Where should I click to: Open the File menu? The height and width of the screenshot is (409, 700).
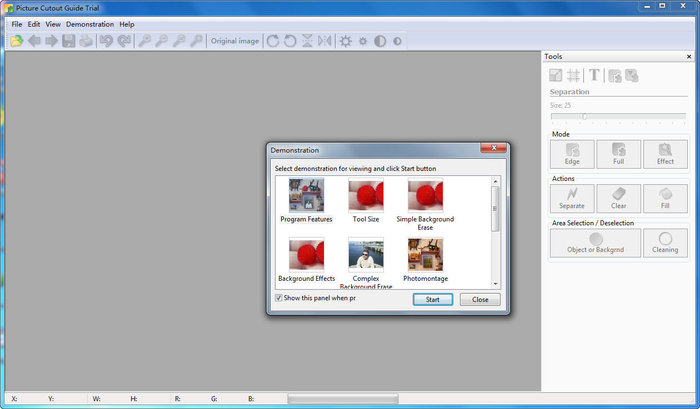(x=17, y=24)
